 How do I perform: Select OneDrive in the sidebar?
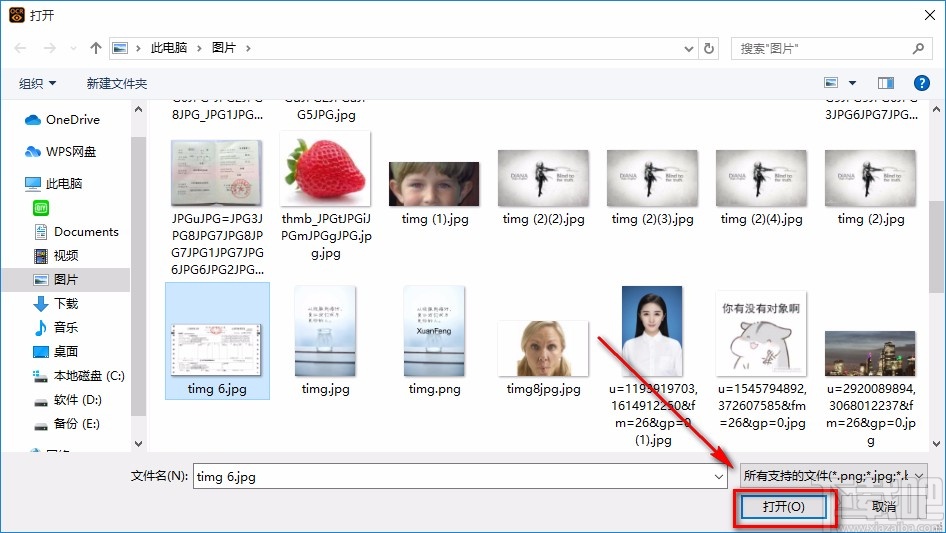pos(62,120)
